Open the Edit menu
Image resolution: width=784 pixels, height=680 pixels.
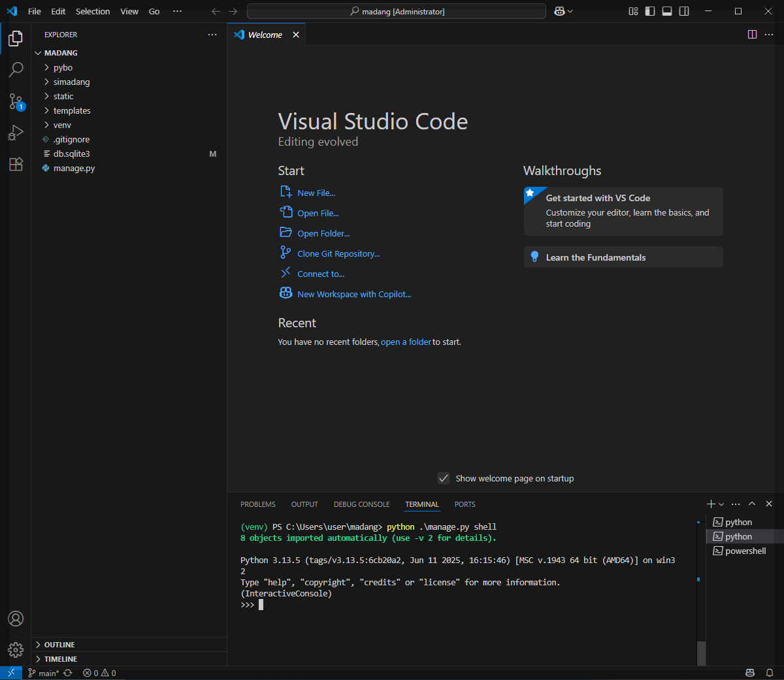tap(58, 11)
